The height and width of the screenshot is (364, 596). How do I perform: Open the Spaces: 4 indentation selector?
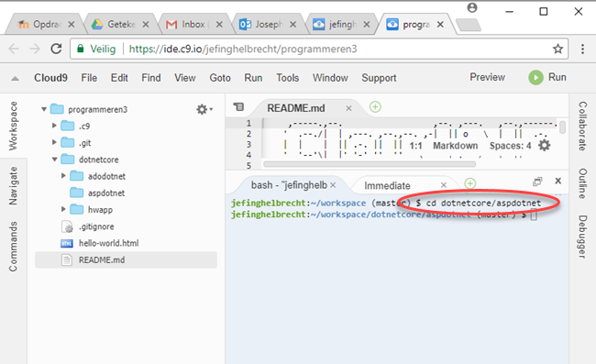[510, 146]
